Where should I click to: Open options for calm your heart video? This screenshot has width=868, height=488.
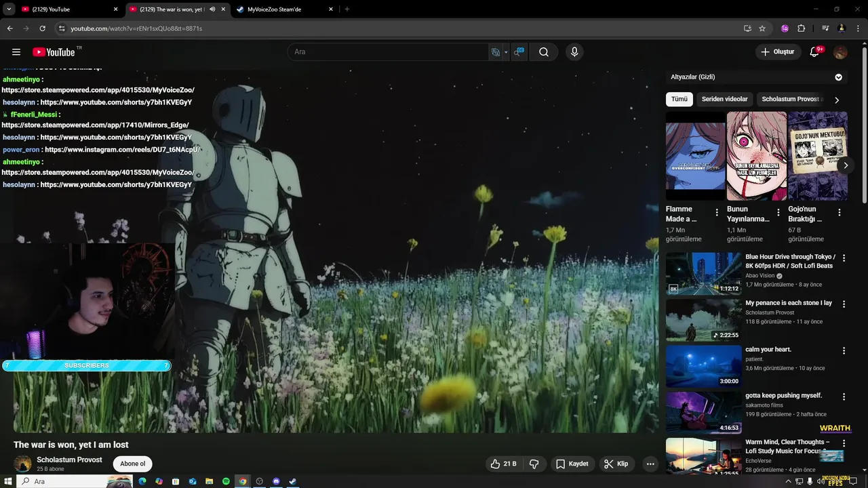[x=844, y=351]
